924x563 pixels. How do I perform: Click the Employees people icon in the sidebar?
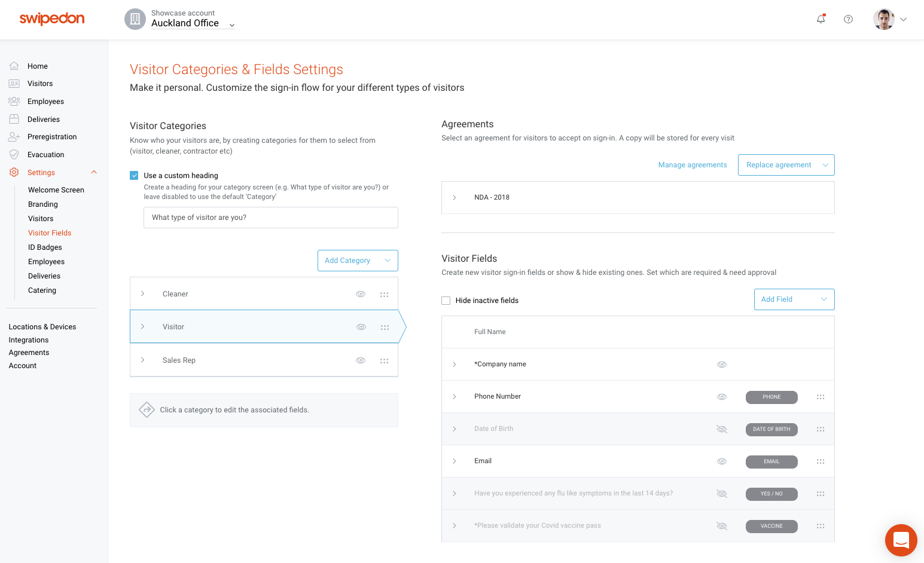click(x=14, y=102)
